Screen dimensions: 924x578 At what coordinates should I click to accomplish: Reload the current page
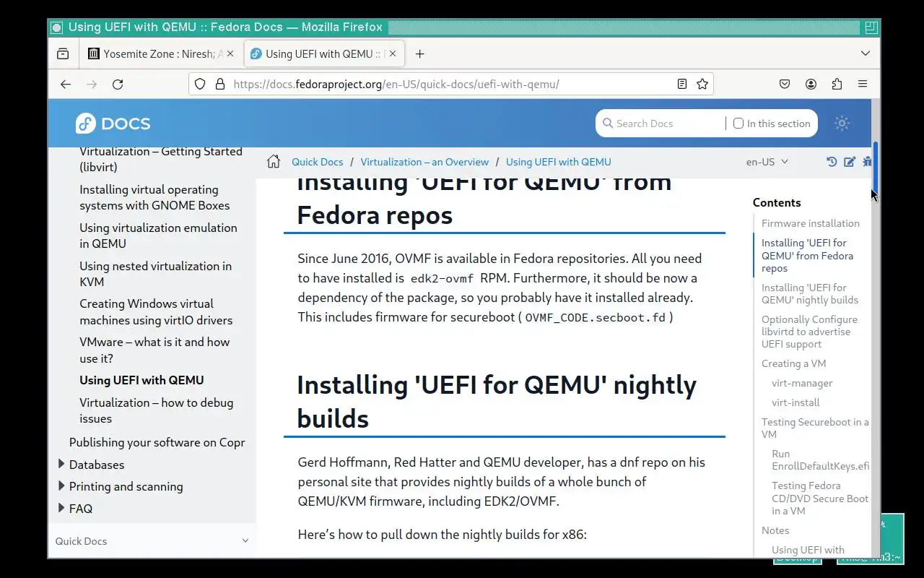[x=118, y=85]
